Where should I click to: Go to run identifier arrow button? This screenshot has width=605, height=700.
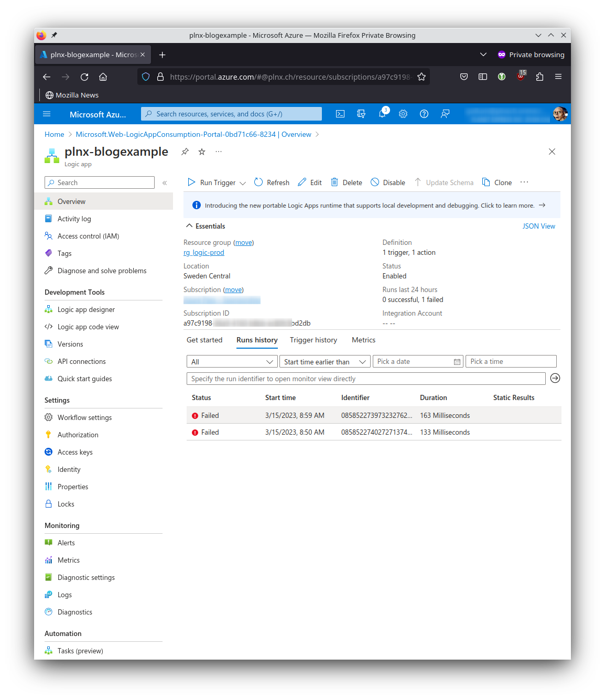pos(555,379)
